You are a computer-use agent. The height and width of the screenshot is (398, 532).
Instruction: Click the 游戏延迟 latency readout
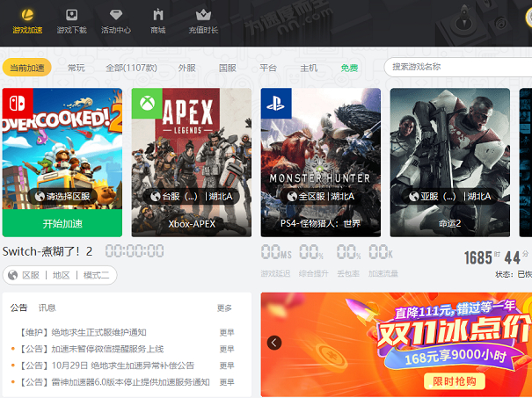[276, 261]
